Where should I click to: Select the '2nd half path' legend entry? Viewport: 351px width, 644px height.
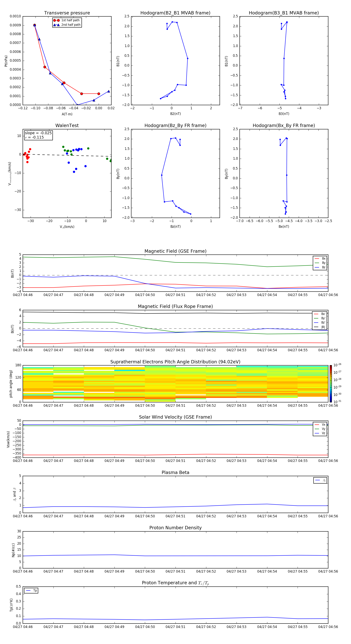click(x=67, y=25)
